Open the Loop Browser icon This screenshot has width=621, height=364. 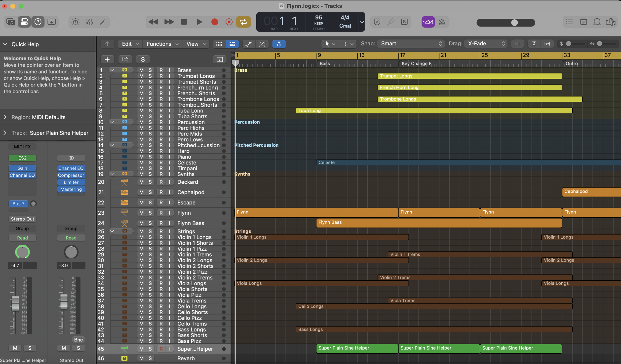(x=597, y=22)
